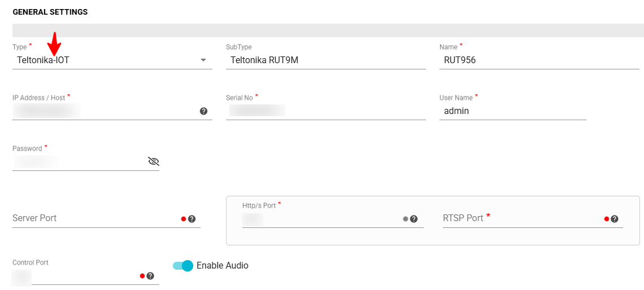Open the Type dropdown arrow
The width and height of the screenshot is (644, 290).
pyautogui.click(x=203, y=60)
